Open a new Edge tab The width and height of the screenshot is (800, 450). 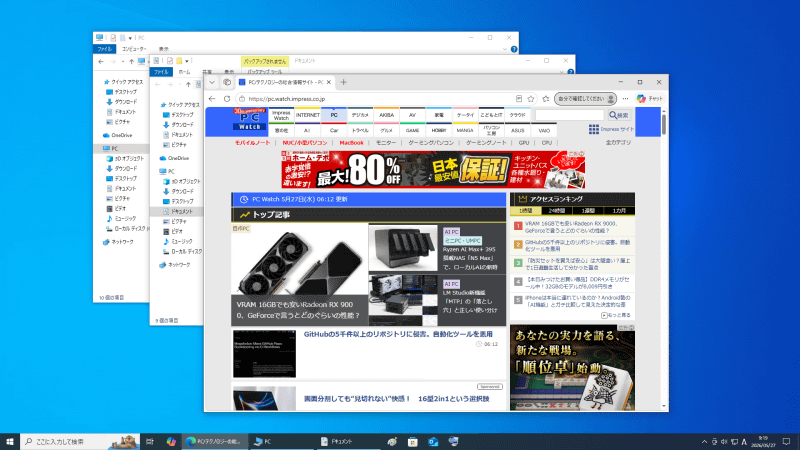343,82
